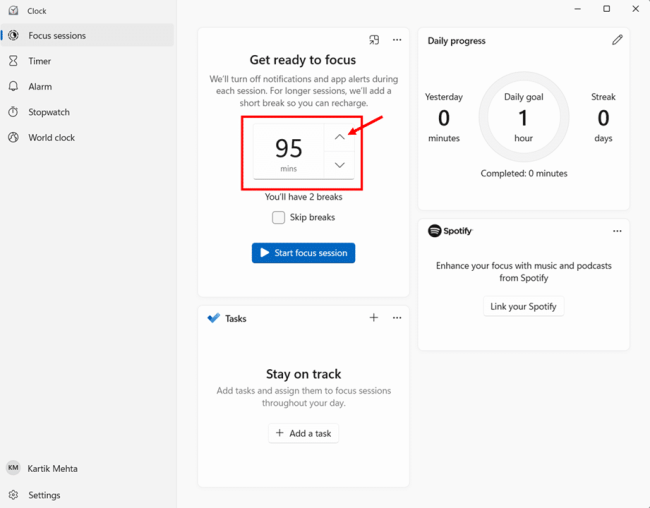Image resolution: width=650 pixels, height=508 pixels.
Task: Click the Clock app icon in title bar
Action: (13, 10)
